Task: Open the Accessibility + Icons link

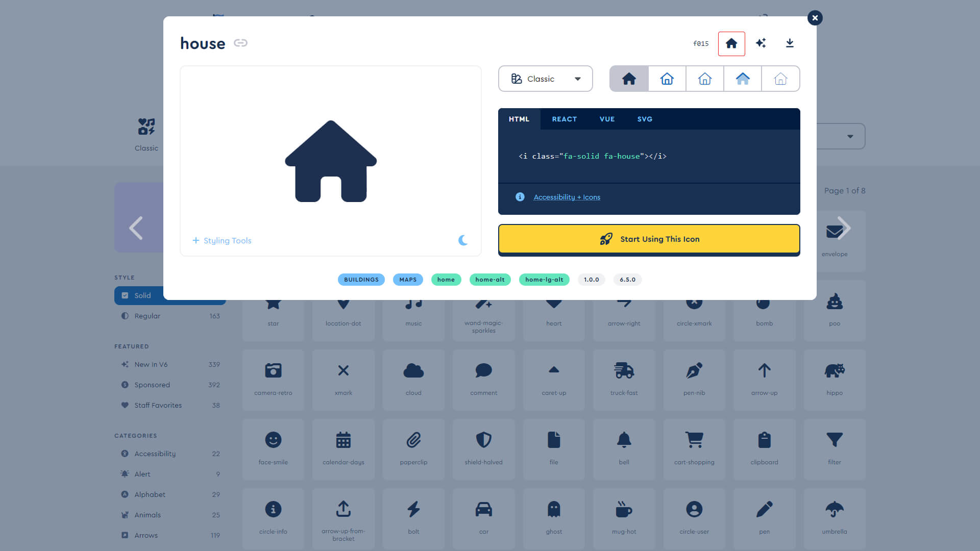Action: click(x=567, y=197)
